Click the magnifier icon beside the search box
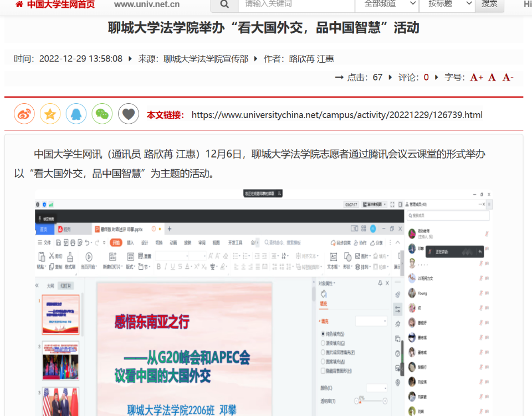 coord(224,4)
